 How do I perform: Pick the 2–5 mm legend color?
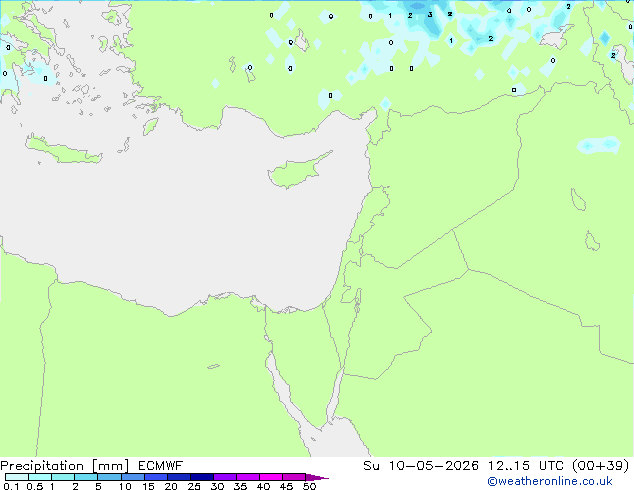pyautogui.click(x=86, y=477)
